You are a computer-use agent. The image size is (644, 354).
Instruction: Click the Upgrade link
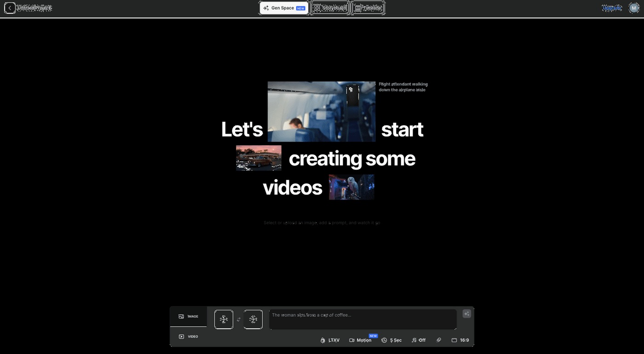611,8
